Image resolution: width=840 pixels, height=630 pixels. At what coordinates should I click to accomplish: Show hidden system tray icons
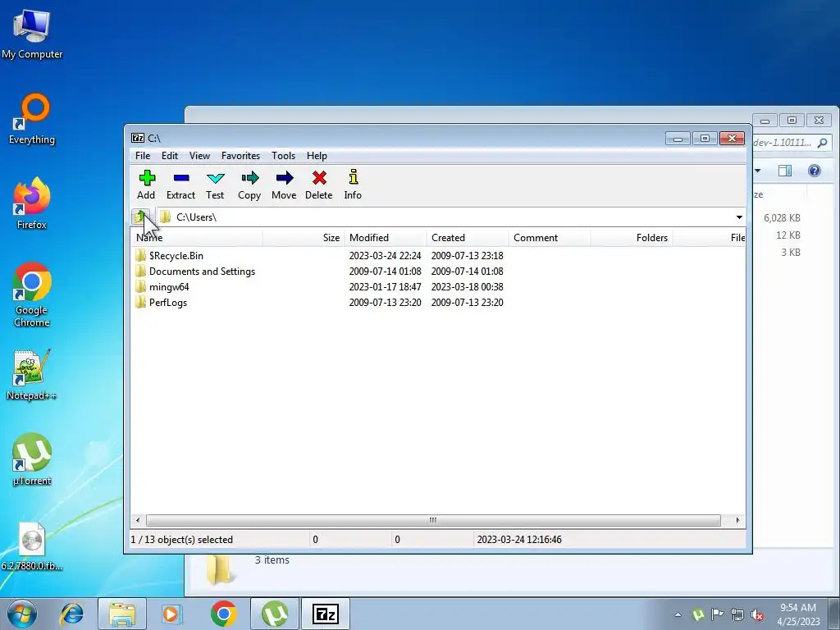point(678,614)
